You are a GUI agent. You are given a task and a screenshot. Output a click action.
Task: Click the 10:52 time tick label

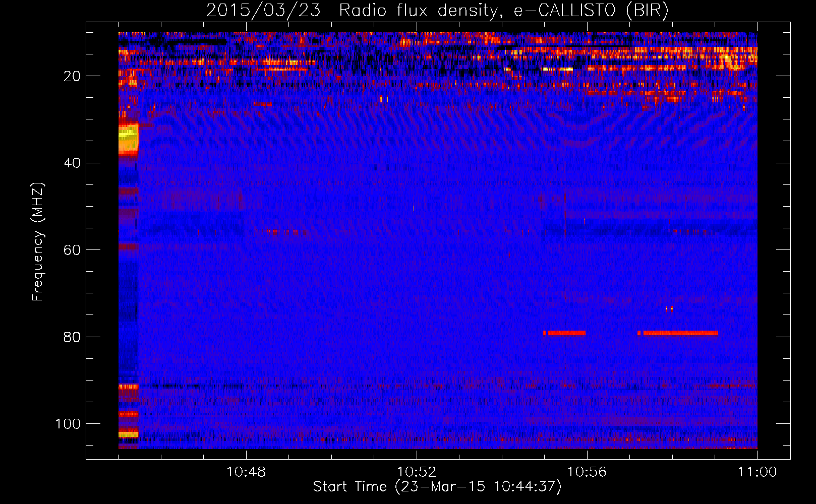pyautogui.click(x=417, y=472)
